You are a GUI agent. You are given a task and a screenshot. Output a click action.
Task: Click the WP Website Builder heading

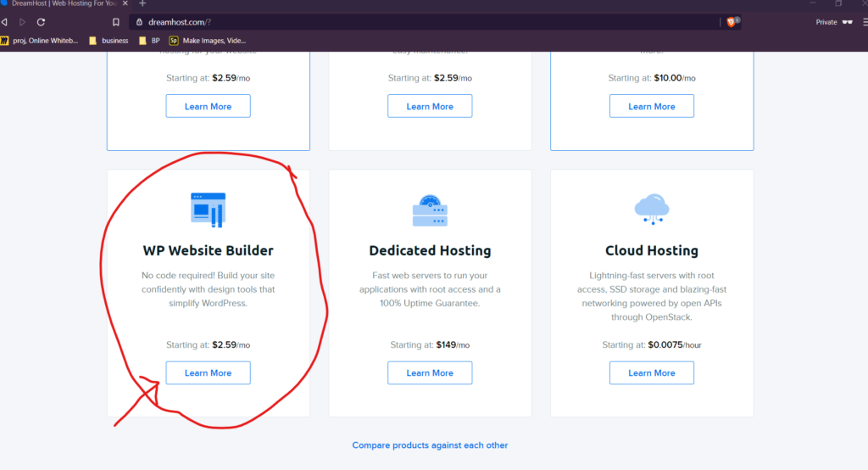point(209,250)
